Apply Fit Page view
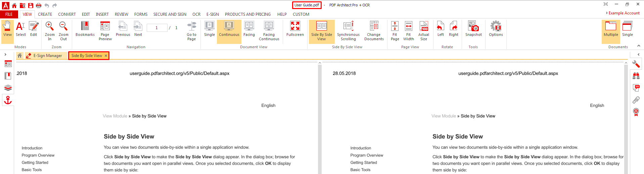Screen dimensions: 644x174 [395, 31]
